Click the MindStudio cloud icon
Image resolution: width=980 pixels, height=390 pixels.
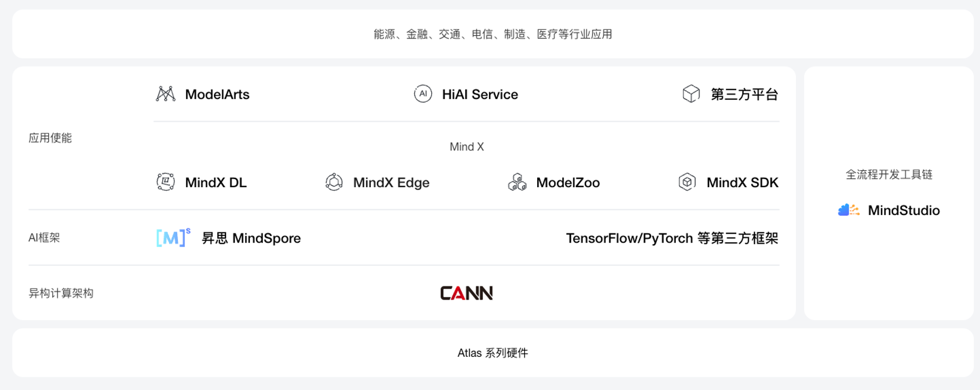tap(849, 210)
